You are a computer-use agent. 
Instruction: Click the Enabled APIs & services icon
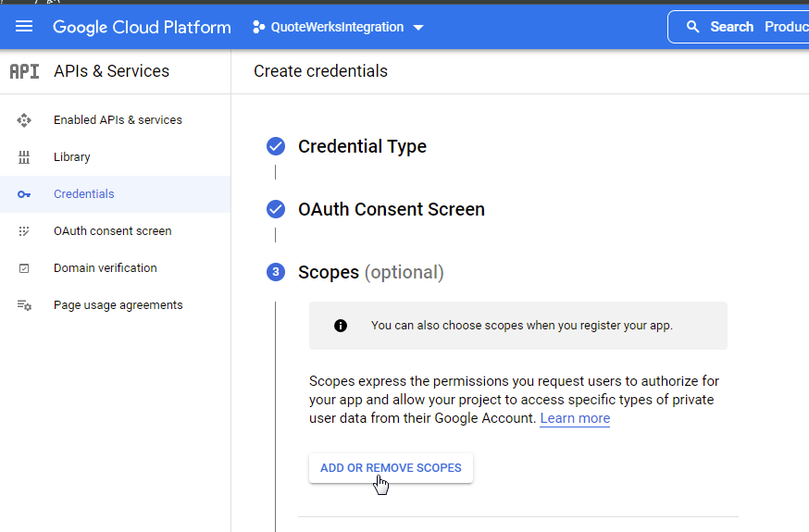[x=24, y=120]
